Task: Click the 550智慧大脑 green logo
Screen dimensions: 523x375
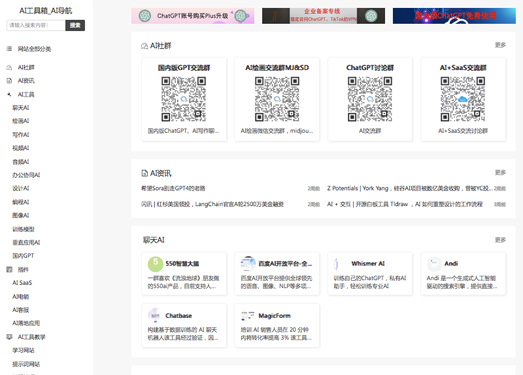Action: tap(155, 264)
